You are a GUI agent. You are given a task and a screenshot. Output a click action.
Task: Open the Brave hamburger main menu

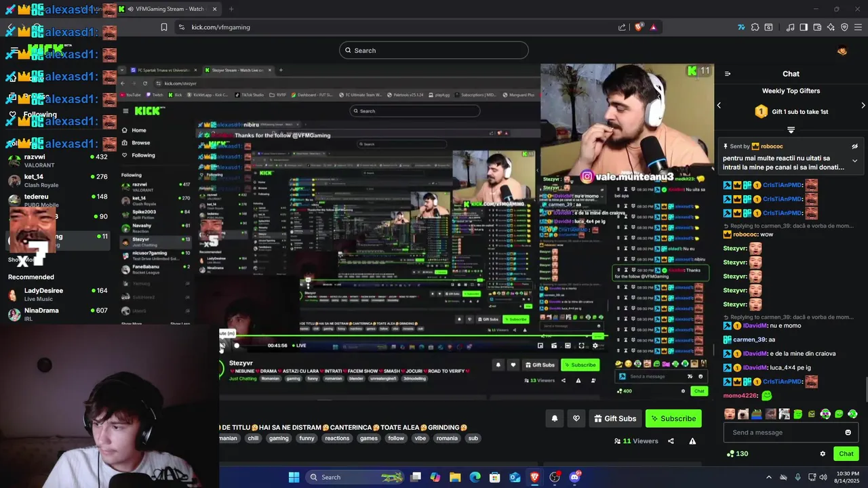point(858,27)
